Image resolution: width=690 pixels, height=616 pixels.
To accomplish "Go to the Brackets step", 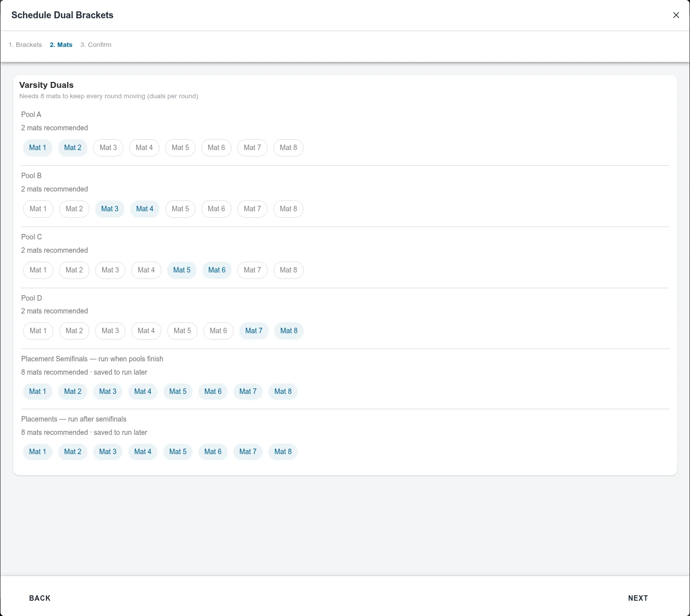I will 25,45.
